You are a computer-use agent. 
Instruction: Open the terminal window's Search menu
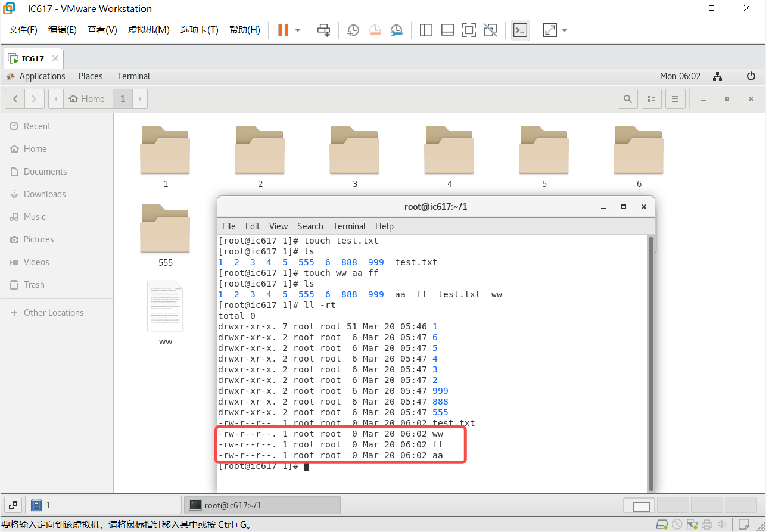[x=310, y=226]
